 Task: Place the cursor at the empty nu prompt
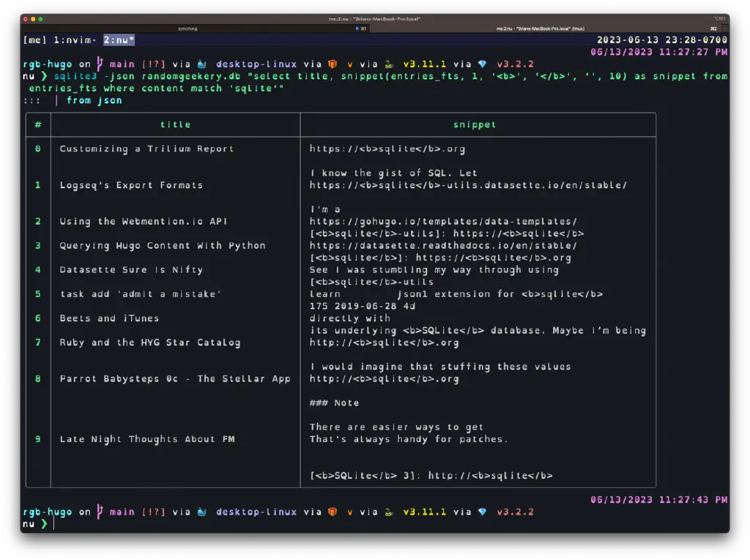click(54, 524)
